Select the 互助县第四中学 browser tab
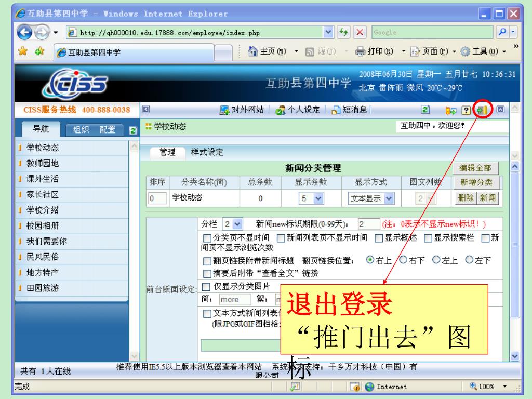 [x=134, y=52]
